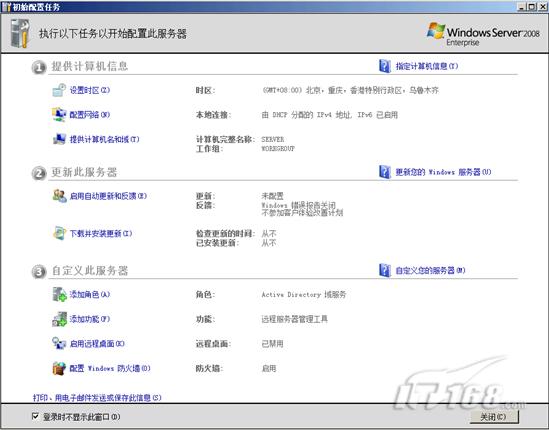Open 指定计算机信息 help link
Screen dimensions: 549x430
click(x=427, y=66)
